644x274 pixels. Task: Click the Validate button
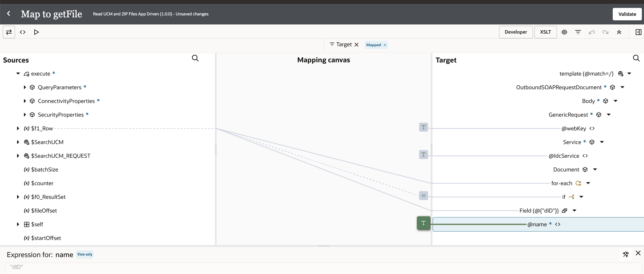[627, 14]
